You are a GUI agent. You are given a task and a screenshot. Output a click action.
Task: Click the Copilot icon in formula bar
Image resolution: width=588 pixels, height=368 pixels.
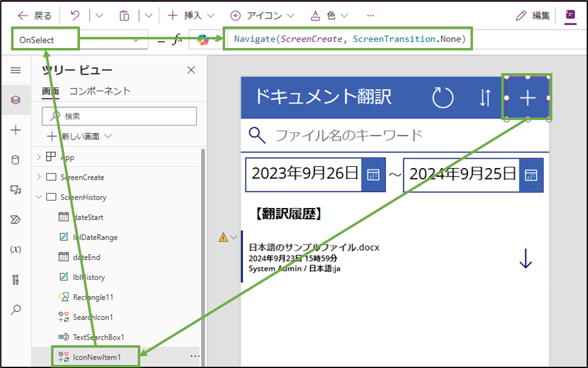coord(203,40)
